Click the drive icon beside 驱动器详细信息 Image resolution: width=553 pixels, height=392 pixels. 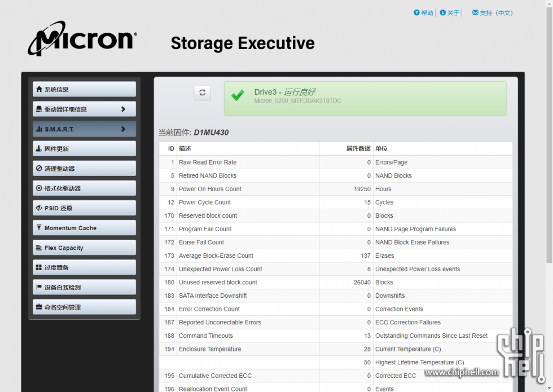pyautogui.click(x=39, y=109)
